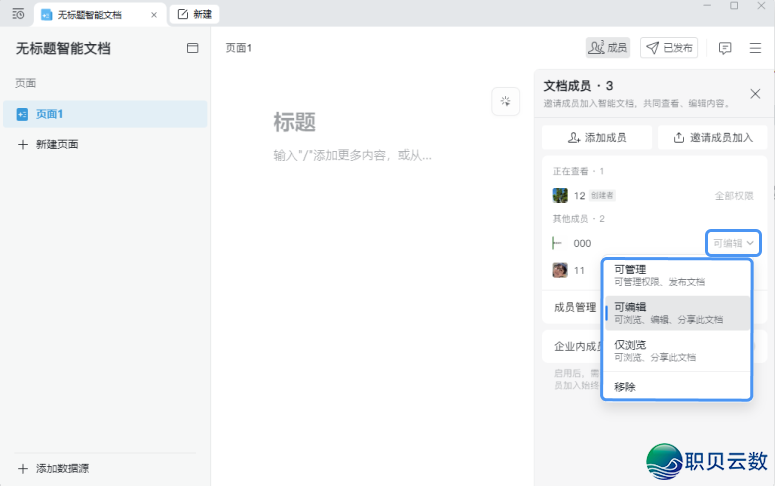Click the 添加成员 button
Viewport: 775px width, 486px height.
point(597,137)
